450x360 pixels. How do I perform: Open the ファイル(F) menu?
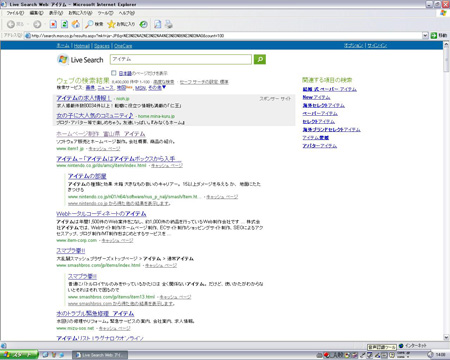point(15,13)
